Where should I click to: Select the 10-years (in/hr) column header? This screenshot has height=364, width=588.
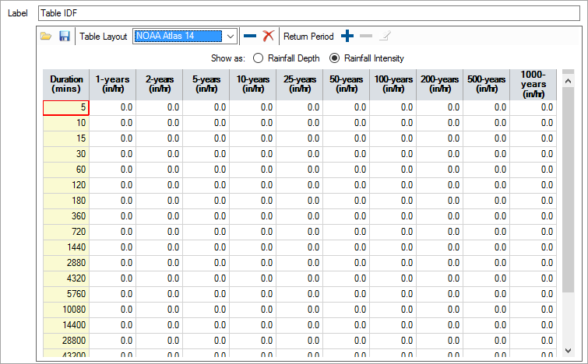tap(253, 85)
